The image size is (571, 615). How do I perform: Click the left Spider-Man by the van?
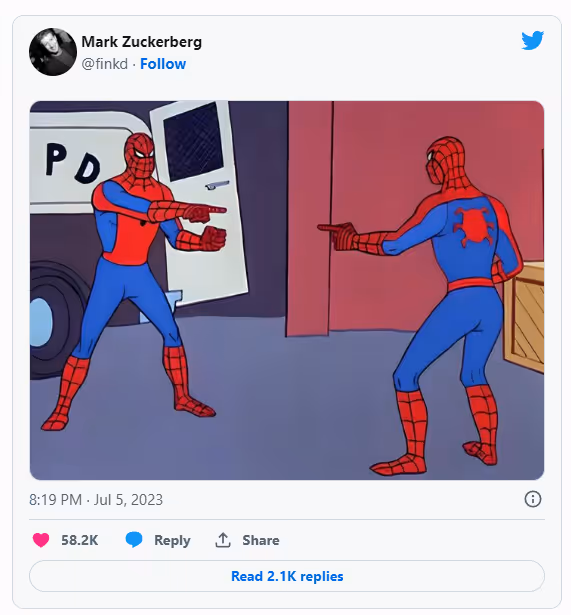tap(133, 282)
